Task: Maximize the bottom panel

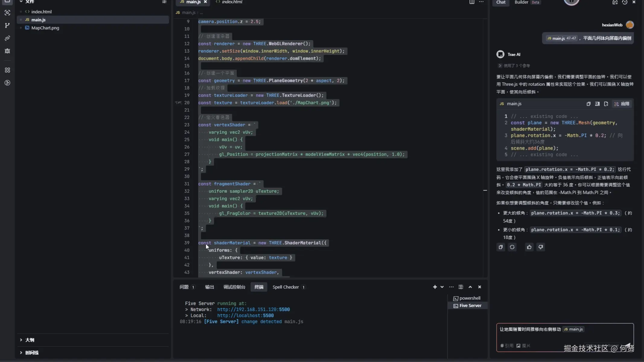Action: [x=470, y=287]
